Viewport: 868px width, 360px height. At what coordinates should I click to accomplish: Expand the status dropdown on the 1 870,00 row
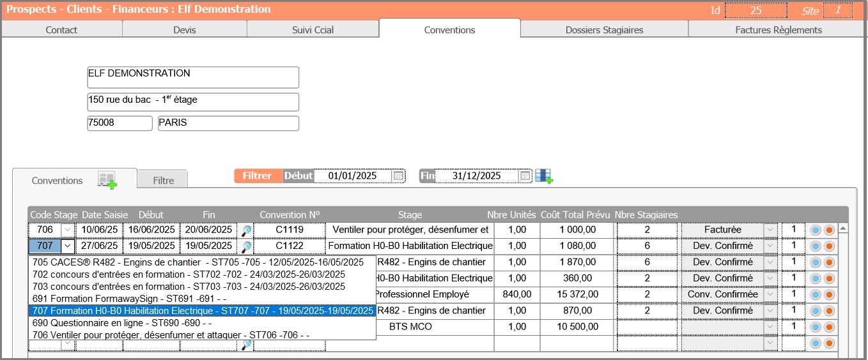(x=770, y=262)
